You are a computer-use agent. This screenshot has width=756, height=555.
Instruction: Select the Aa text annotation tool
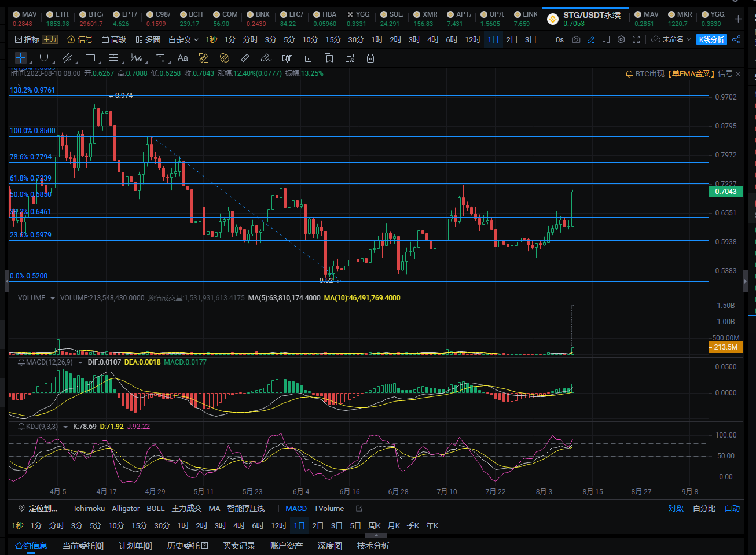point(183,58)
